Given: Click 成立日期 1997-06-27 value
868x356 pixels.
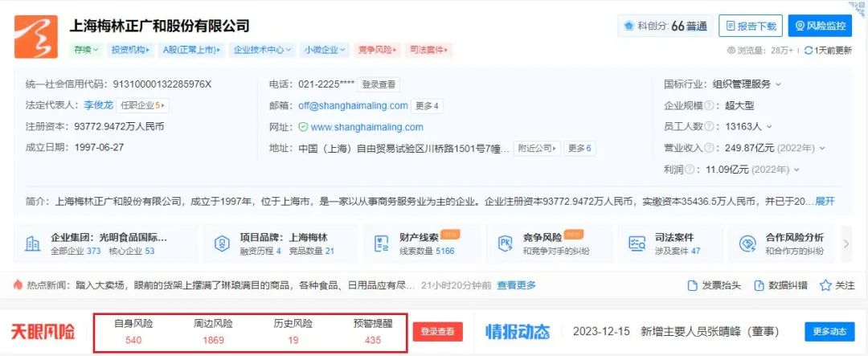Looking at the screenshot, I should [99, 147].
